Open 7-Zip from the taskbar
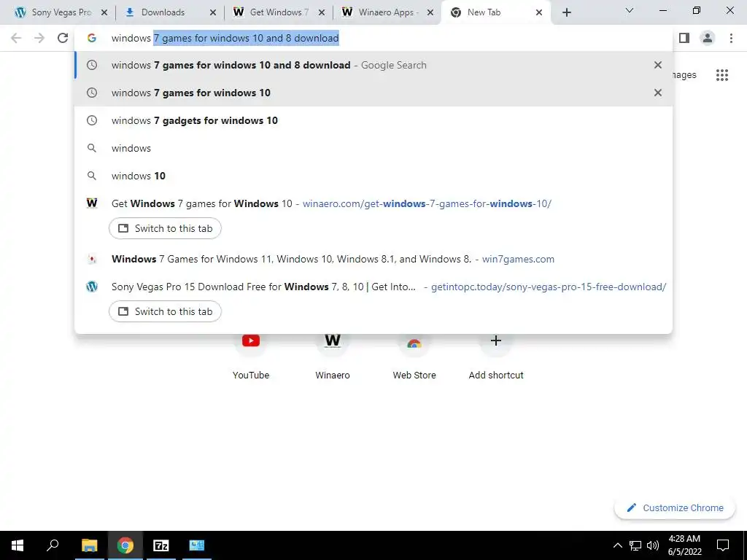747x560 pixels. point(161,545)
